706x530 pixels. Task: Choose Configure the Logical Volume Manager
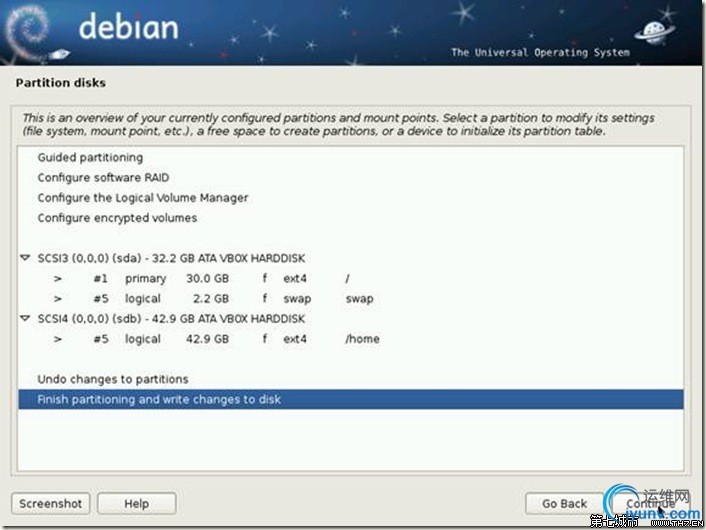click(351, 198)
